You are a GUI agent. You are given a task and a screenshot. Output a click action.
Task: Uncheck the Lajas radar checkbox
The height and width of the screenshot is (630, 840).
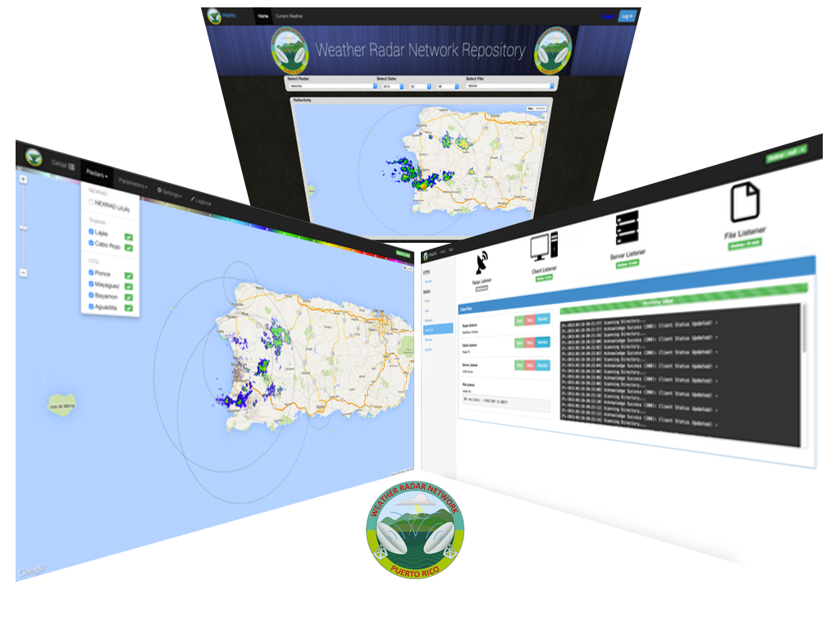point(91,231)
